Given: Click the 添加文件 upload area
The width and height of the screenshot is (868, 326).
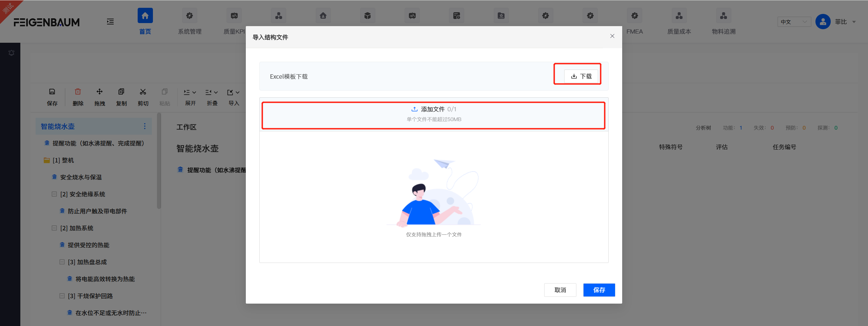Looking at the screenshot, I should (433, 109).
